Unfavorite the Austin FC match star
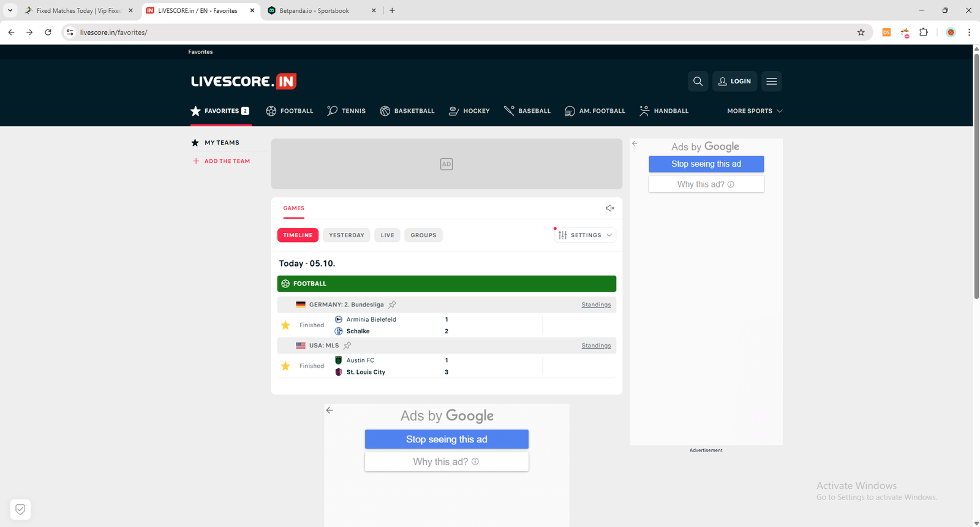Viewport: 980px width, 527px height. point(285,366)
